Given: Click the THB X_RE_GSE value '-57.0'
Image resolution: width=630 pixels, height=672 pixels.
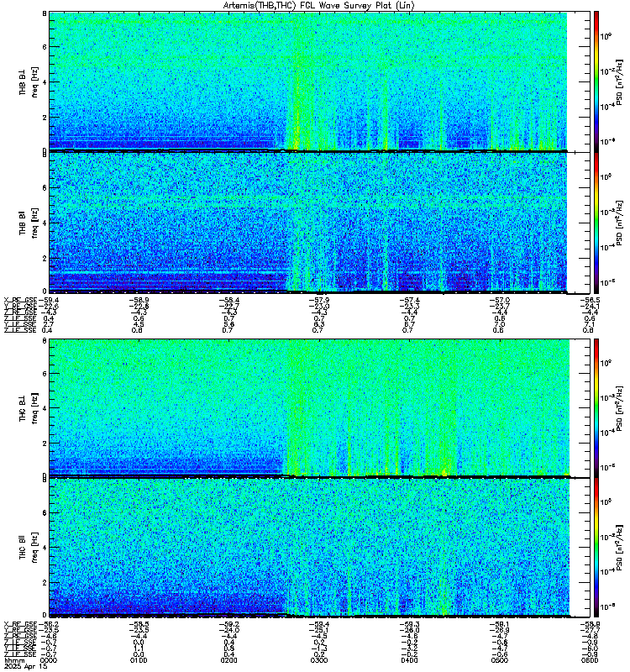Looking at the screenshot, I should (499, 300).
